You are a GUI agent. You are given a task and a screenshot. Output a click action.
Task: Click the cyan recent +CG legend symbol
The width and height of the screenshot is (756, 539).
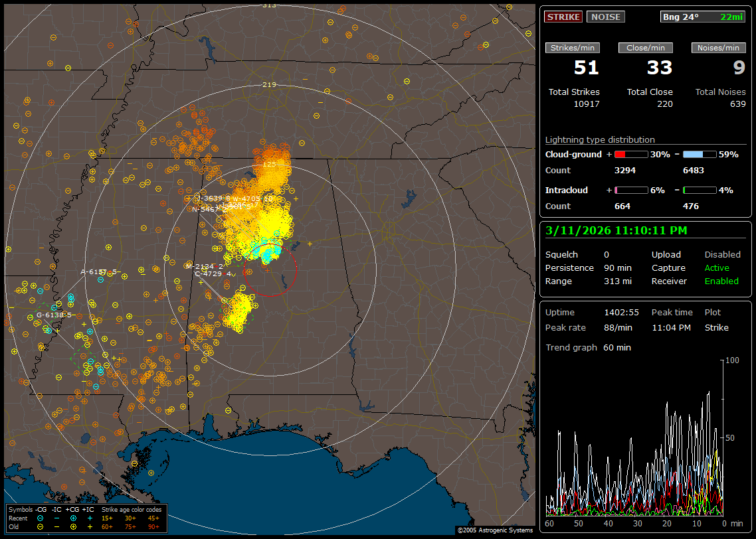[x=72, y=518]
